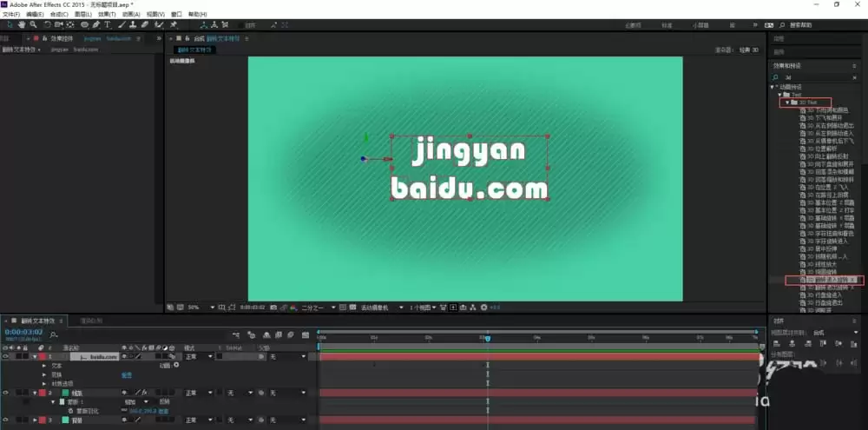Screen dimensions: 868x430
Task: Click the current time indicator on ruler
Action: [x=487, y=338]
